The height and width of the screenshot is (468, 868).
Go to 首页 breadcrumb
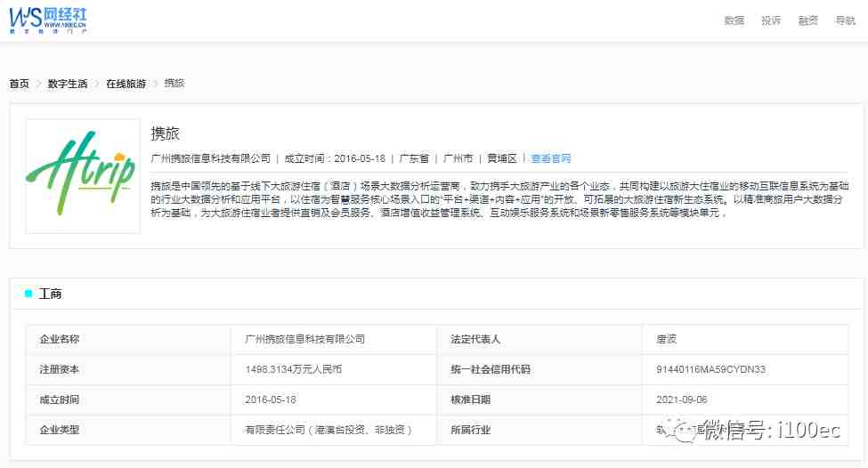[20, 84]
